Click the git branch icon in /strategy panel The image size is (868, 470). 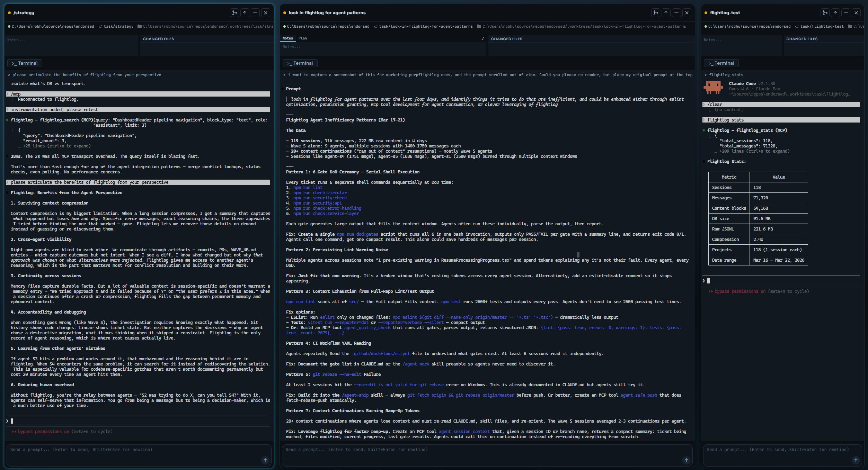pos(234,13)
